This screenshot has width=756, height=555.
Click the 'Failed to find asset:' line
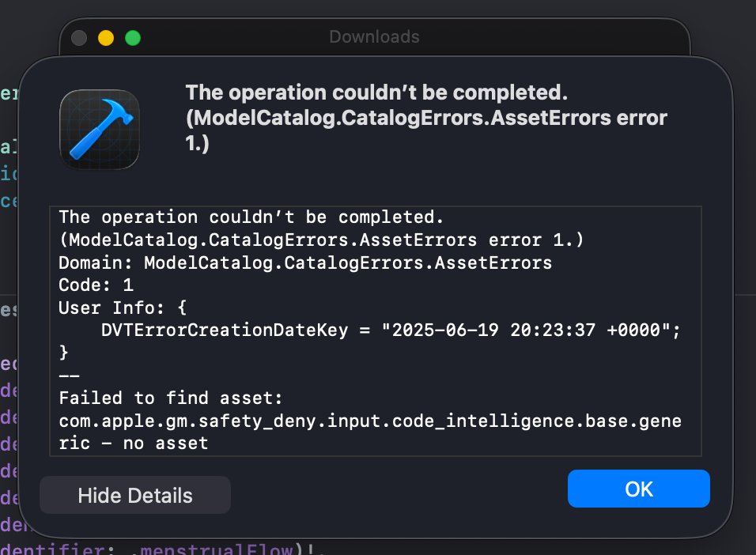click(x=171, y=398)
